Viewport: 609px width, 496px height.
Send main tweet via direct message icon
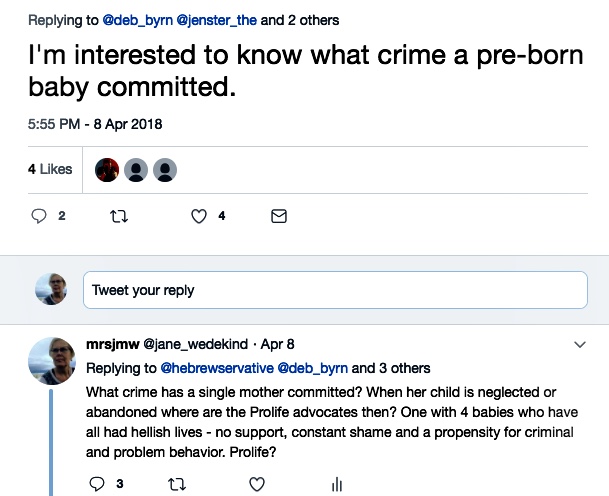tap(279, 215)
